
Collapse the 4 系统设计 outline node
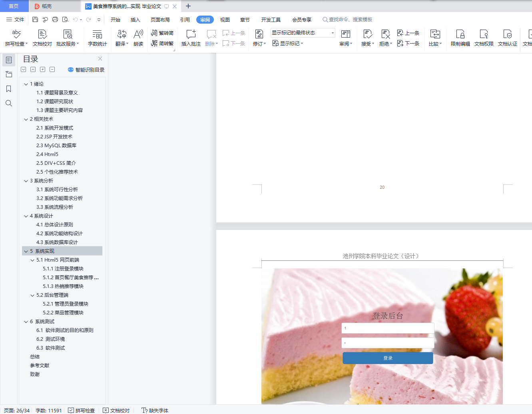coord(26,216)
